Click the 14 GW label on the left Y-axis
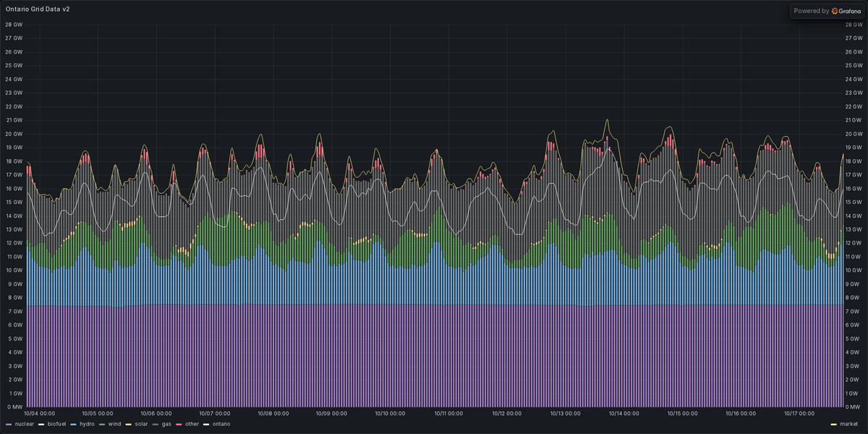The height and width of the screenshot is (434, 868). pyautogui.click(x=14, y=216)
